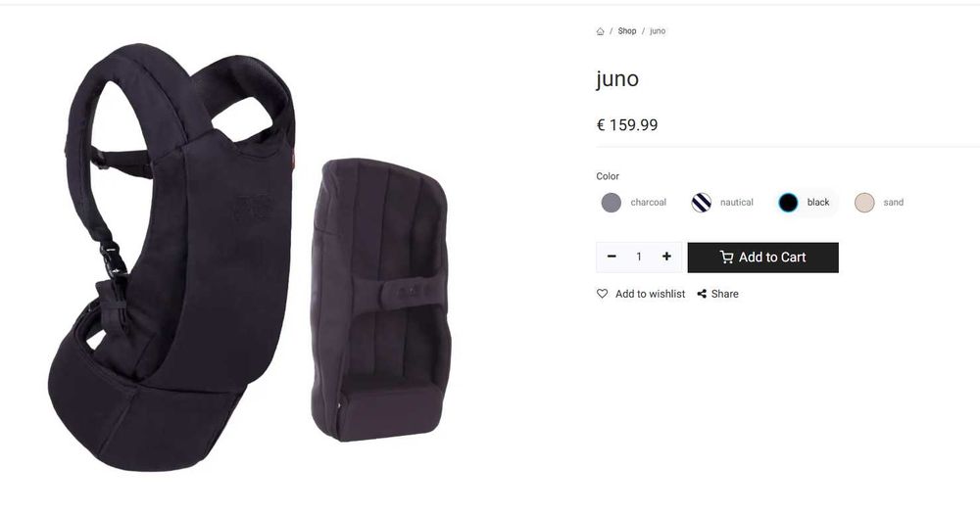
Task: Click the share icon
Action: click(702, 294)
